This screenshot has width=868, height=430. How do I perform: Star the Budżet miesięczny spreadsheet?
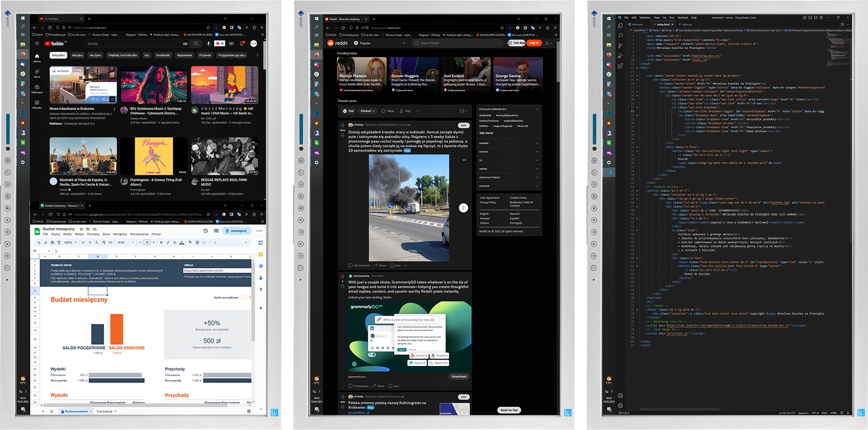tap(81, 229)
